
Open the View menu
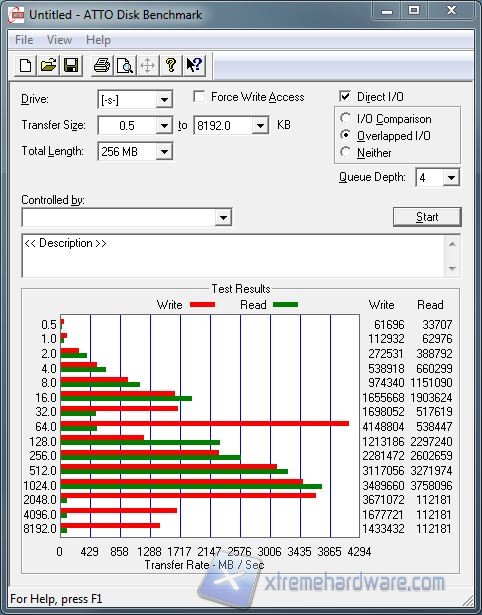pos(59,40)
